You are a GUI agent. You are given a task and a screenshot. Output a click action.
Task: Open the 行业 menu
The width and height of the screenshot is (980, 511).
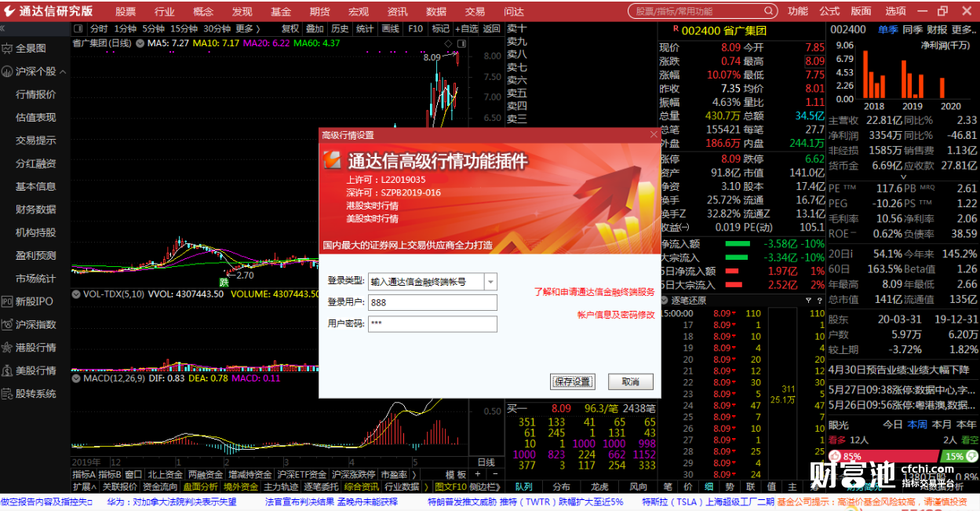pos(165,12)
